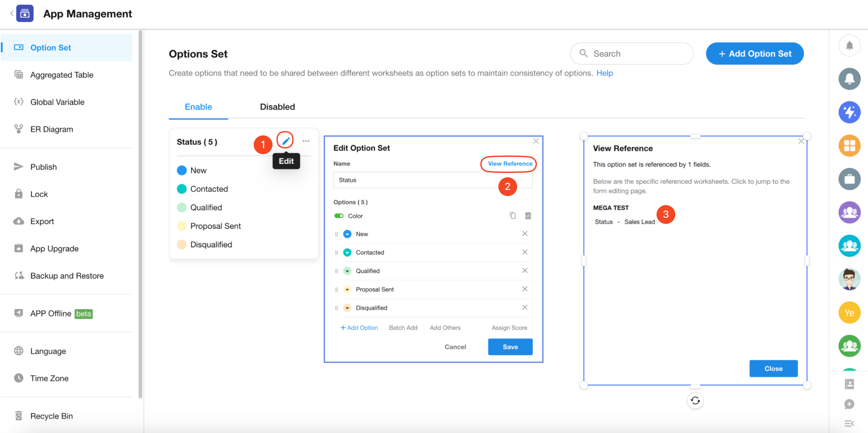The height and width of the screenshot is (433, 868).
Task: Click the trash icon next to Color row
Action: (528, 215)
